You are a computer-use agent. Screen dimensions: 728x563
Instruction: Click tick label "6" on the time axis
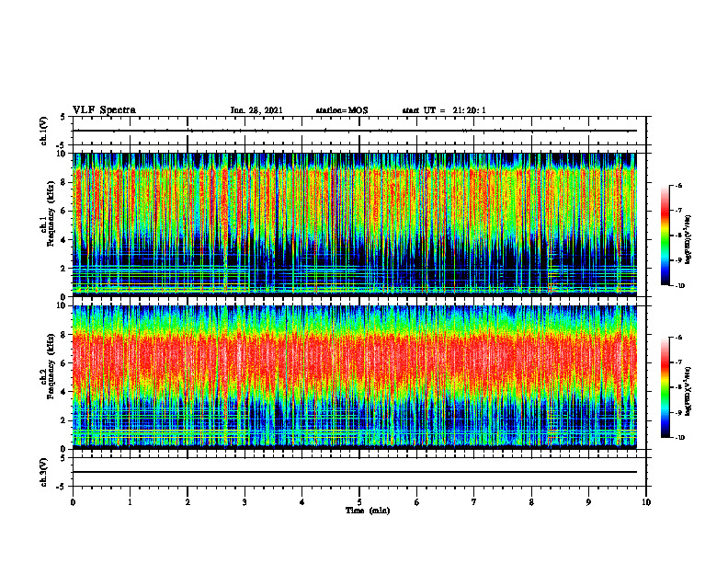coord(416,502)
